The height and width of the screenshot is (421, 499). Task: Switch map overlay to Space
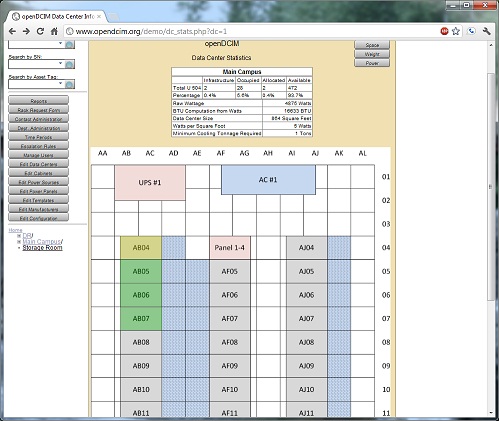point(372,45)
